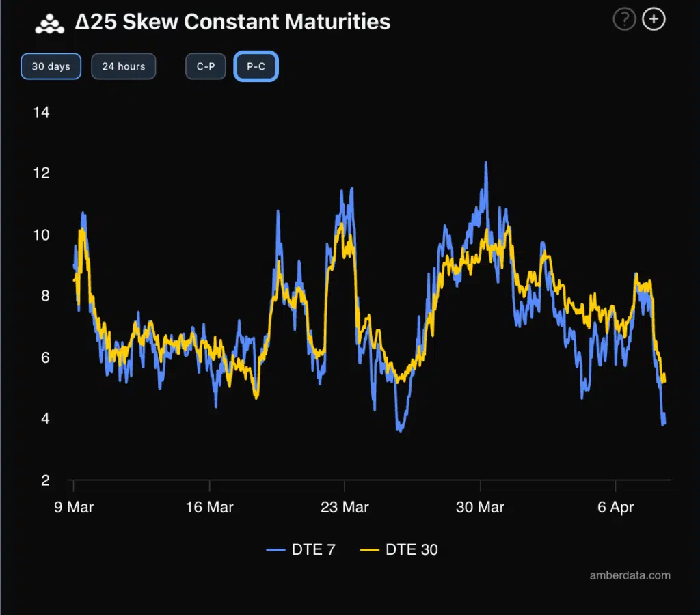Click the chart title text

click(x=232, y=21)
